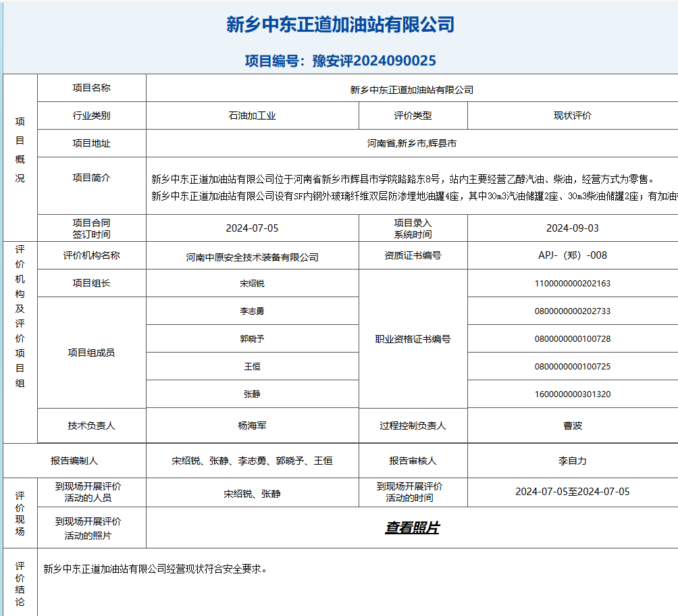Click the vertical 项目概况 section header
Image resolution: width=678 pixels, height=616 pixels.
(20, 150)
